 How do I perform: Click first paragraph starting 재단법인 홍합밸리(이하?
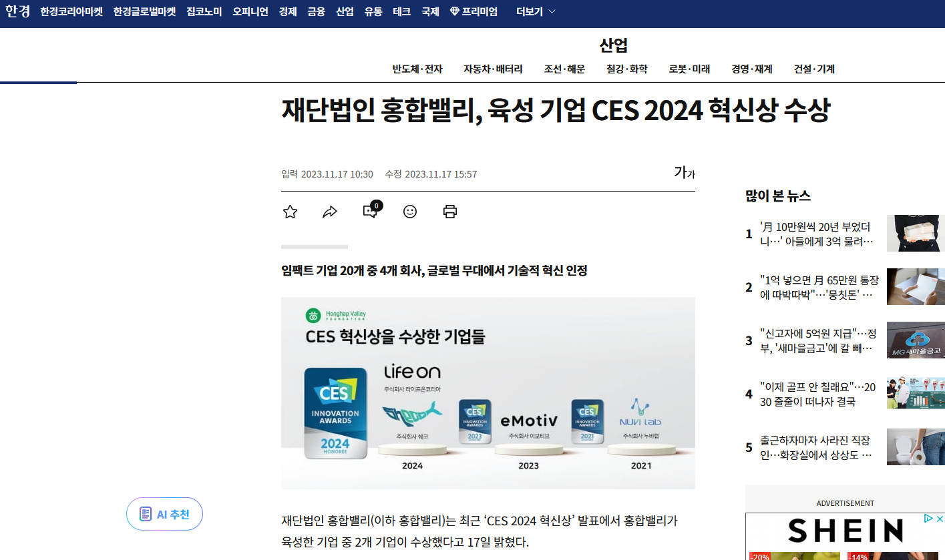pos(480,531)
